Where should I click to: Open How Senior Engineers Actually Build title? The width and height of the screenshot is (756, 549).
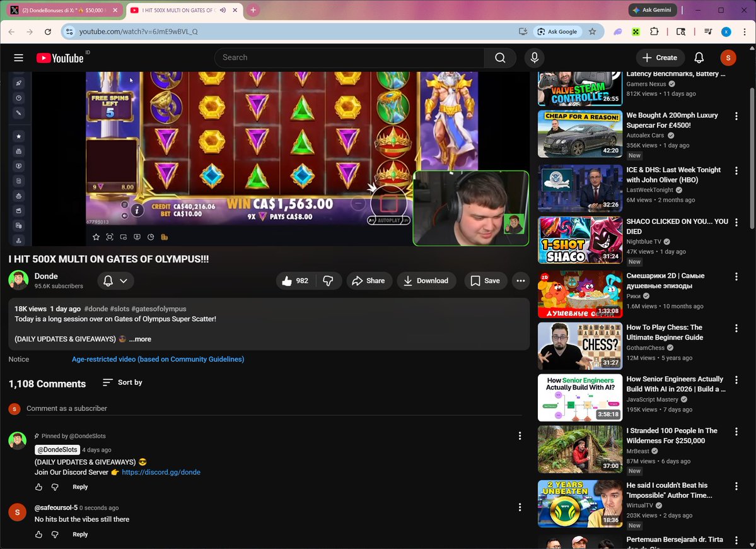[x=675, y=384]
